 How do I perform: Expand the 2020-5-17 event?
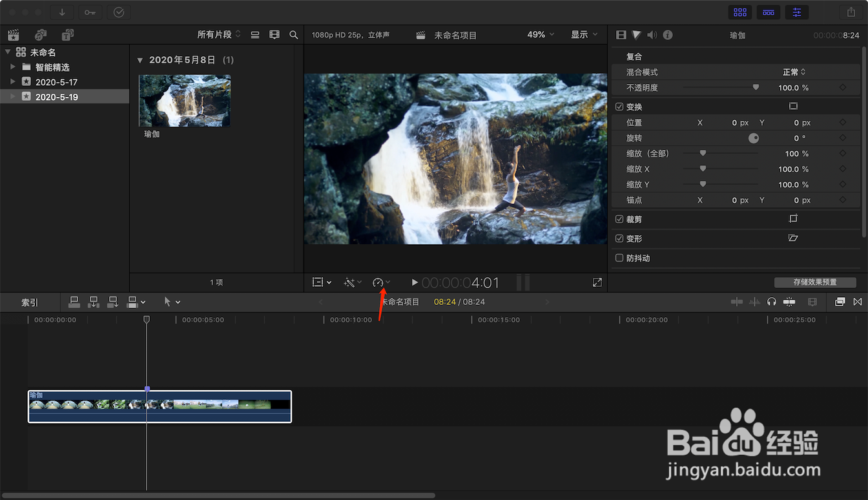coord(13,81)
